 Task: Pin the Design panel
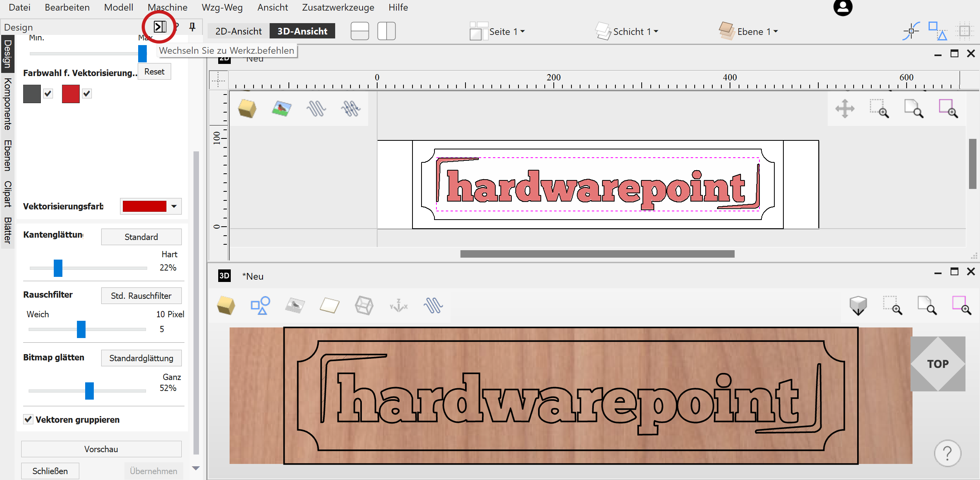(x=192, y=27)
